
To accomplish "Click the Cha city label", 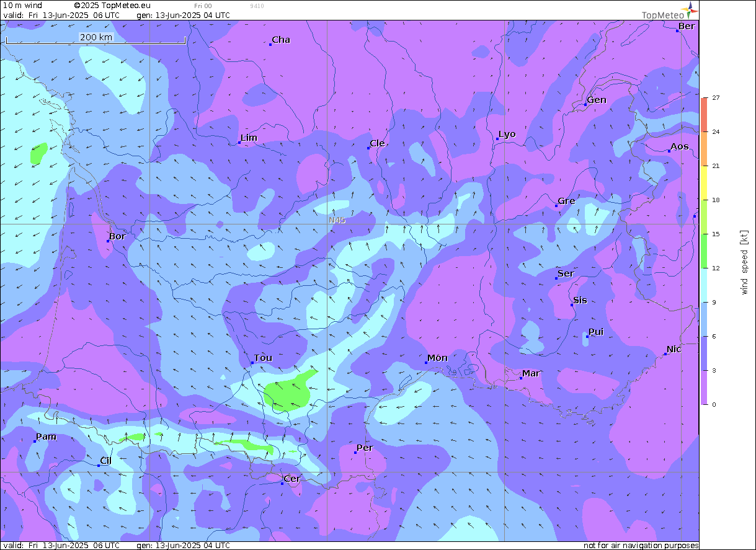I will [x=281, y=40].
